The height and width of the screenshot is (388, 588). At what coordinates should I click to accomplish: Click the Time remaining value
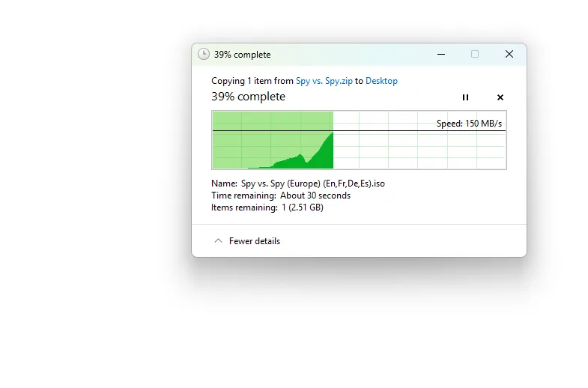click(x=315, y=195)
